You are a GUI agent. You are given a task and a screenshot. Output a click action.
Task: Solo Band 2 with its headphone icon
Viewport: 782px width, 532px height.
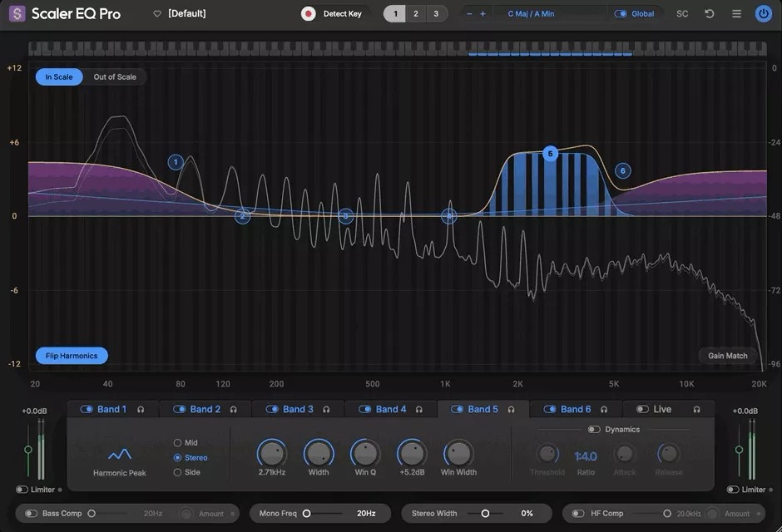(x=234, y=410)
